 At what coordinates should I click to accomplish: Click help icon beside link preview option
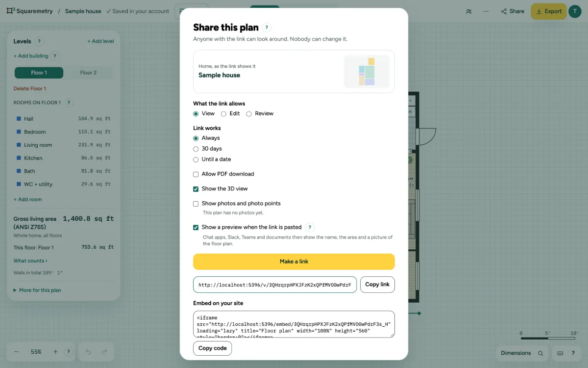coord(310,227)
